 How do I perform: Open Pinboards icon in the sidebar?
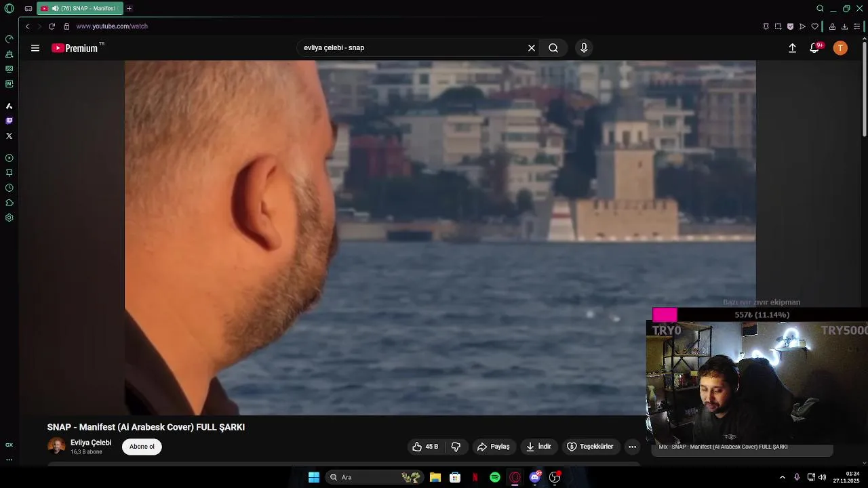click(x=9, y=173)
